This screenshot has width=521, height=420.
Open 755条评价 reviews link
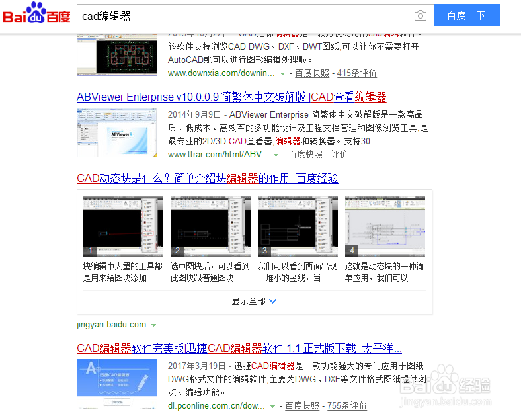point(347,405)
